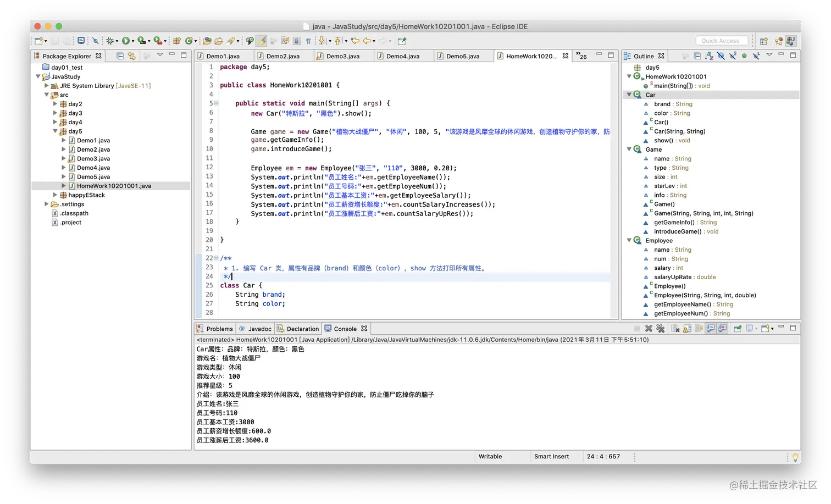This screenshot has width=831, height=504.
Task: Select salaryUpRate field in Outline
Action: [x=684, y=277]
